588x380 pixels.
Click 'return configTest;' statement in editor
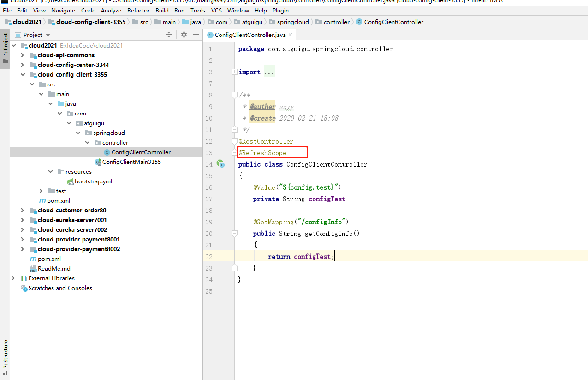(300, 257)
